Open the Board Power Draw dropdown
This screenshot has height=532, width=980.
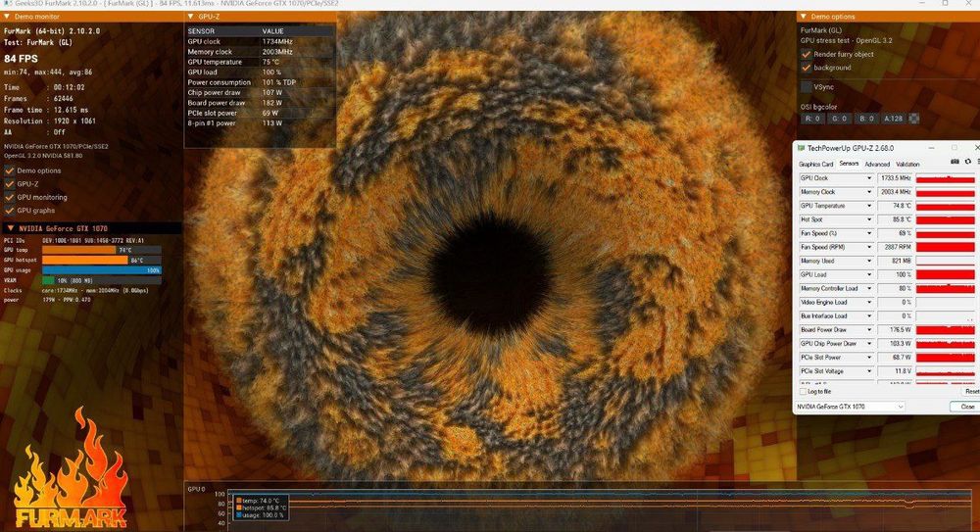(x=868, y=329)
